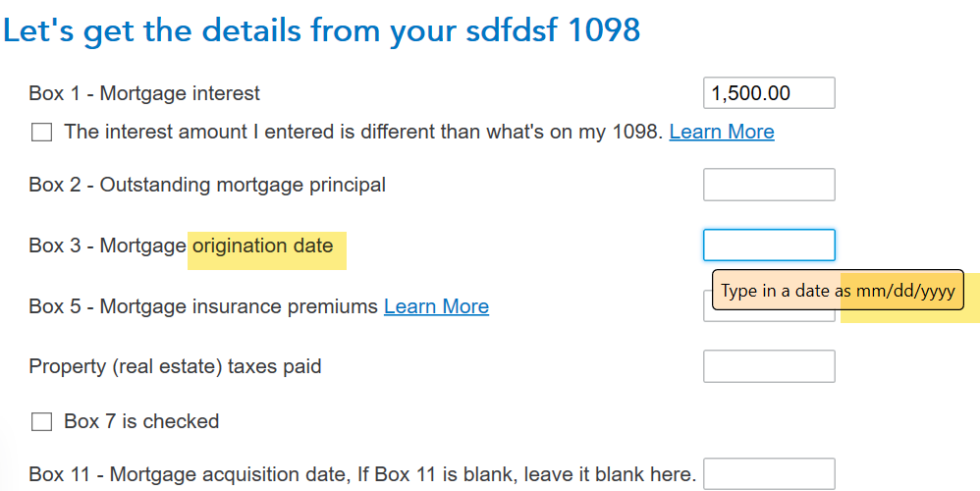980x491 pixels.
Task: Check the interest amount is different checkbox
Action: point(41,133)
